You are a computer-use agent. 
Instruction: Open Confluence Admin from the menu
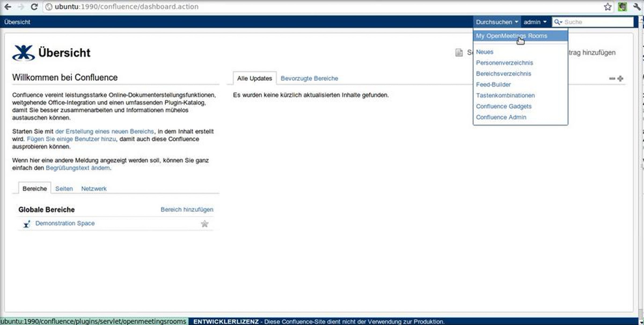(501, 117)
